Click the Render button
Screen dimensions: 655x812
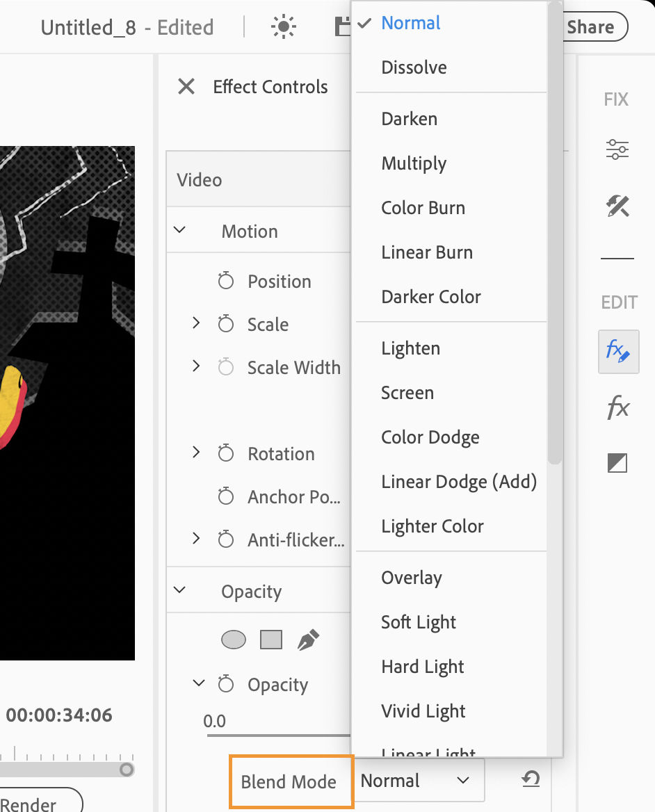coord(28,803)
